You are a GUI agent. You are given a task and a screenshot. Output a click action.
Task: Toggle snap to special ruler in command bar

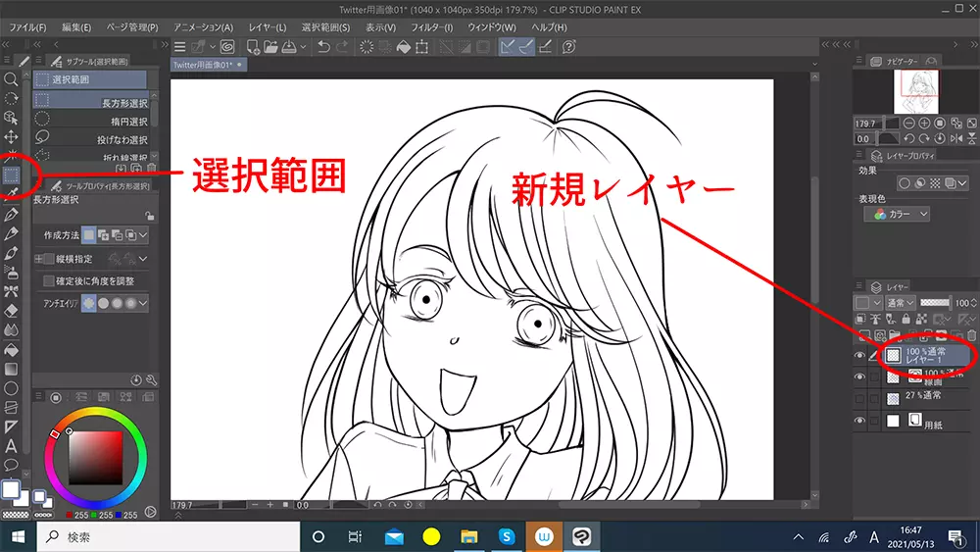526,47
